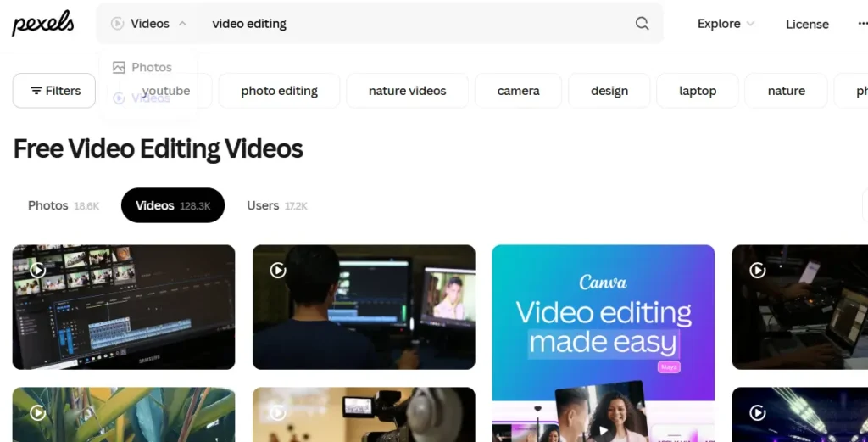Play icon on video camera clip

278,412
